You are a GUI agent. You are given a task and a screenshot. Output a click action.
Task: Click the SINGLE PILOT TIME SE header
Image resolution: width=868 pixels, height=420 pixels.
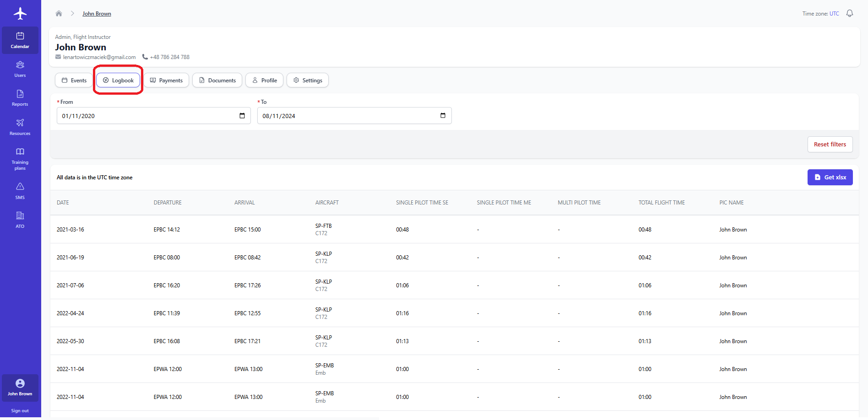pos(422,203)
